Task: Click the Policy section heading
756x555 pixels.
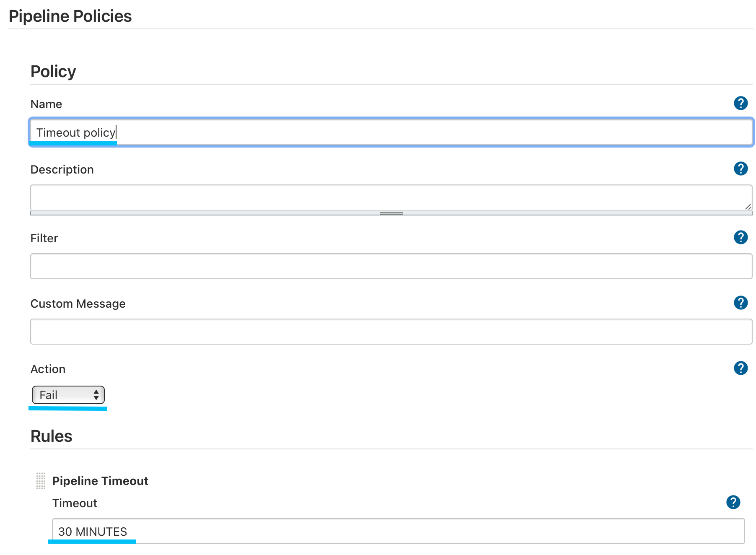Action: [53, 72]
